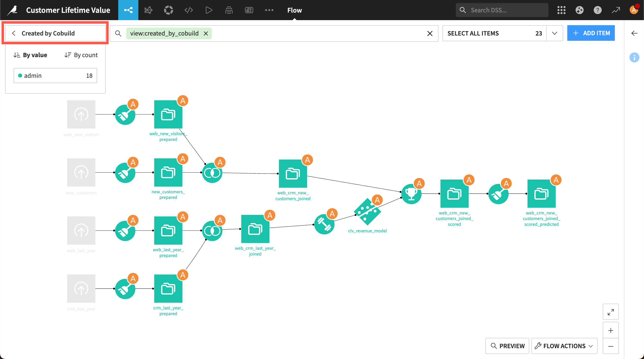Open Customer Lifetime Value project home
Screen dimensions: 644x359
click(68, 10)
